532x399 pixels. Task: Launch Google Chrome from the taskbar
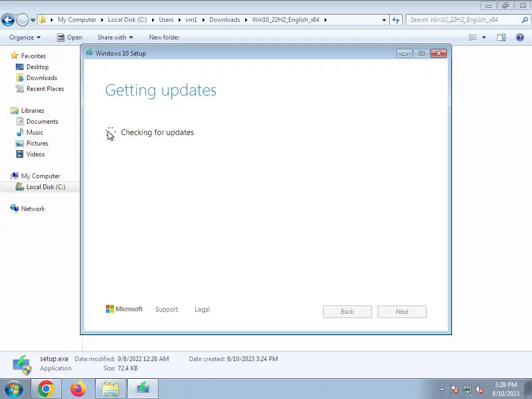(x=46, y=389)
